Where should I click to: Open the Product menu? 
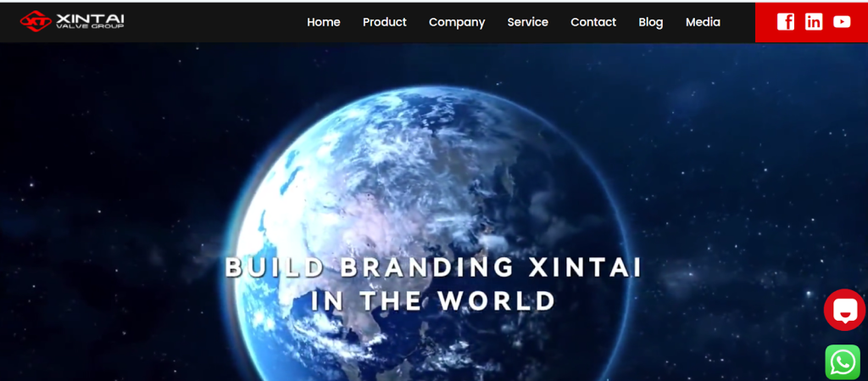click(x=384, y=22)
